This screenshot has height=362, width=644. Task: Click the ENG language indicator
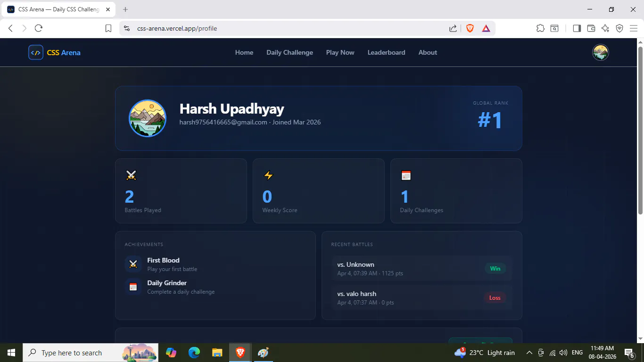577,353
